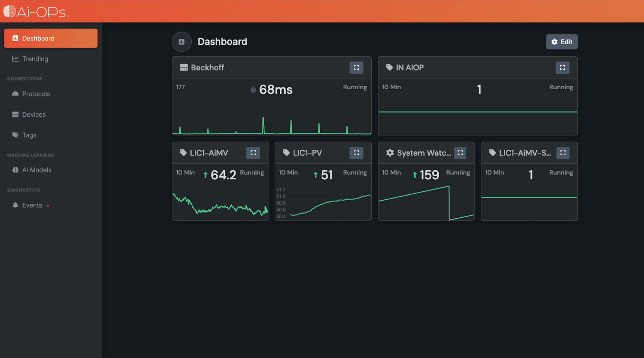The image size is (644, 358).
Task: Expand the IN AIOP card
Action: coord(562,68)
